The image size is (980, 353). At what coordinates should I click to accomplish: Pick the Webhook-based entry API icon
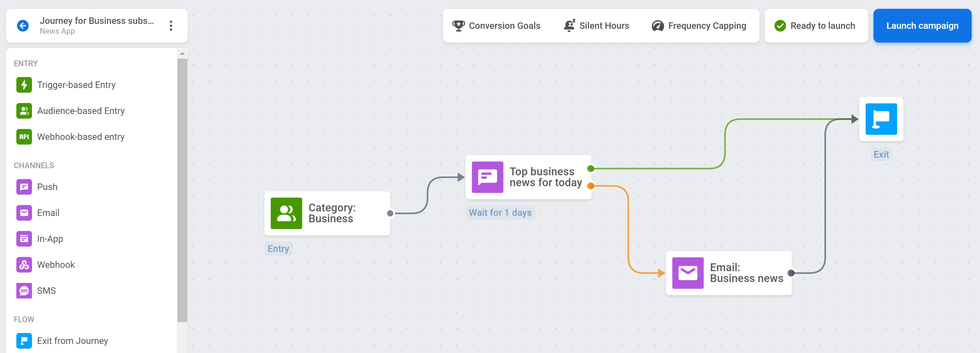click(x=24, y=137)
